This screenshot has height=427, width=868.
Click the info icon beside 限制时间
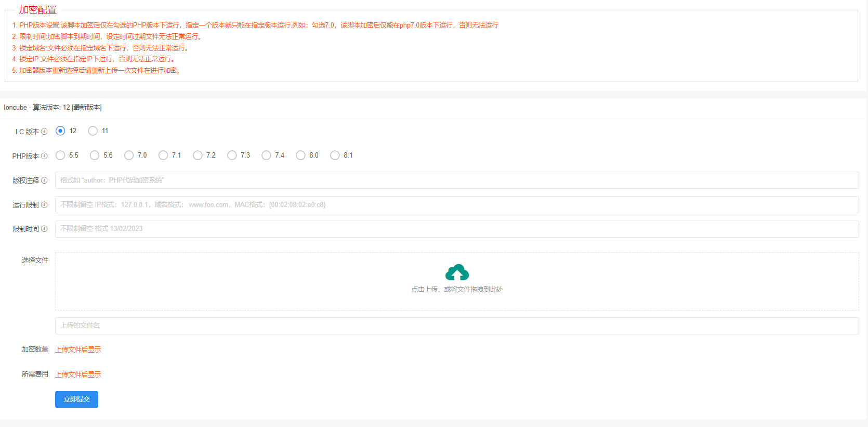[44, 229]
